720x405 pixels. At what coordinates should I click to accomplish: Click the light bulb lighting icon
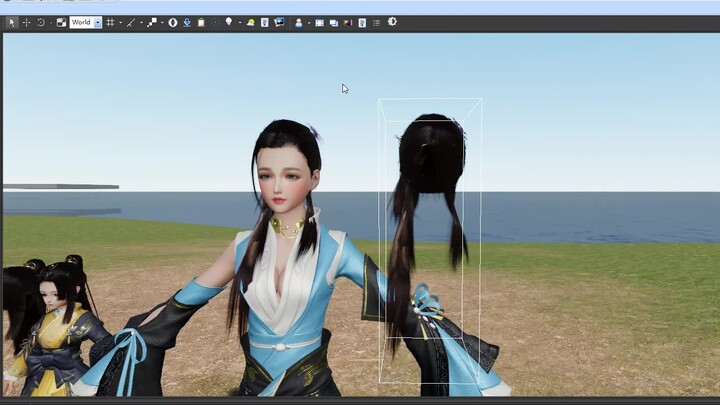point(228,22)
